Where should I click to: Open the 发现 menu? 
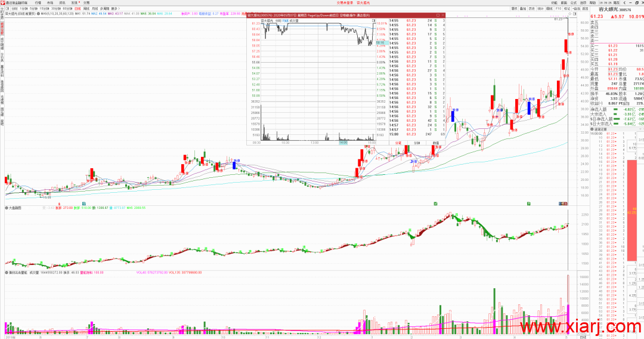pos(75,3)
